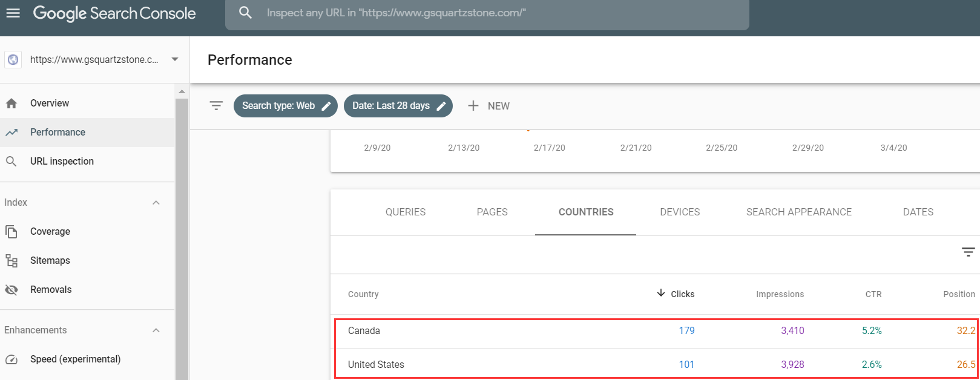
Task: Sort table by CTR column header
Action: coord(873,294)
